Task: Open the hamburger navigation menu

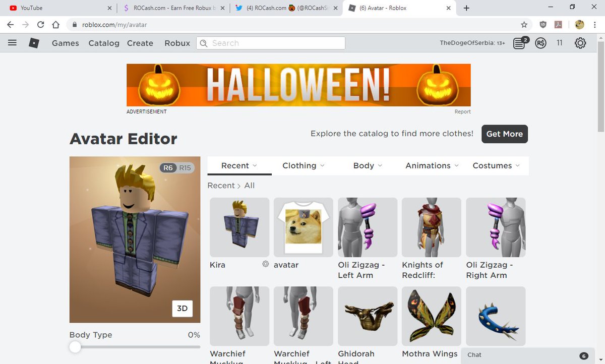Action: tap(13, 43)
